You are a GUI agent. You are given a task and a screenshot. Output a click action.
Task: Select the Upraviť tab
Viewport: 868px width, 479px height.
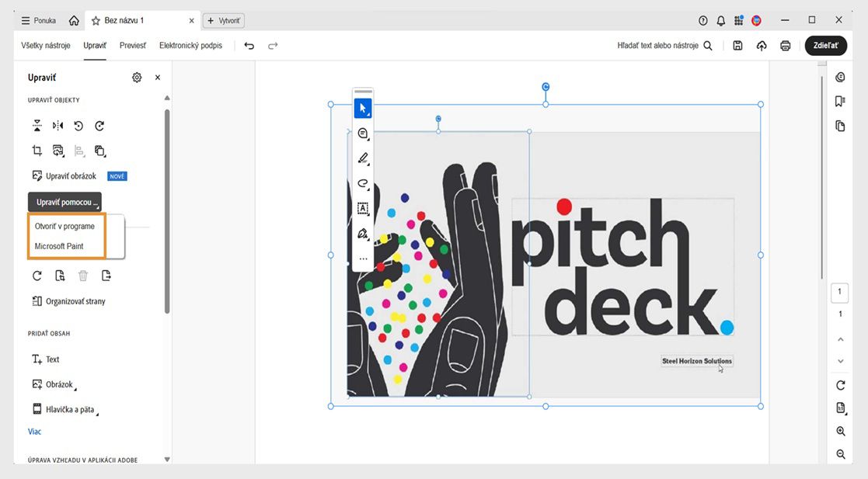click(x=95, y=45)
